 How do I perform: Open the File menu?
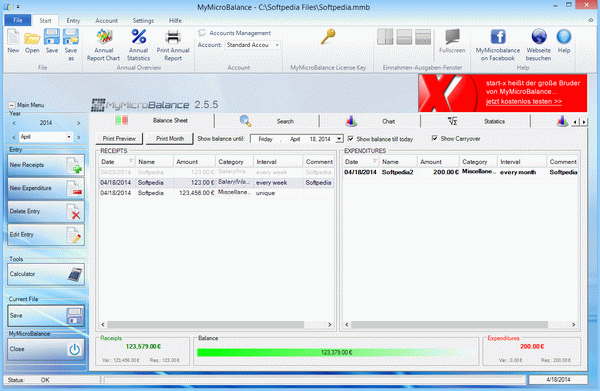pos(18,20)
